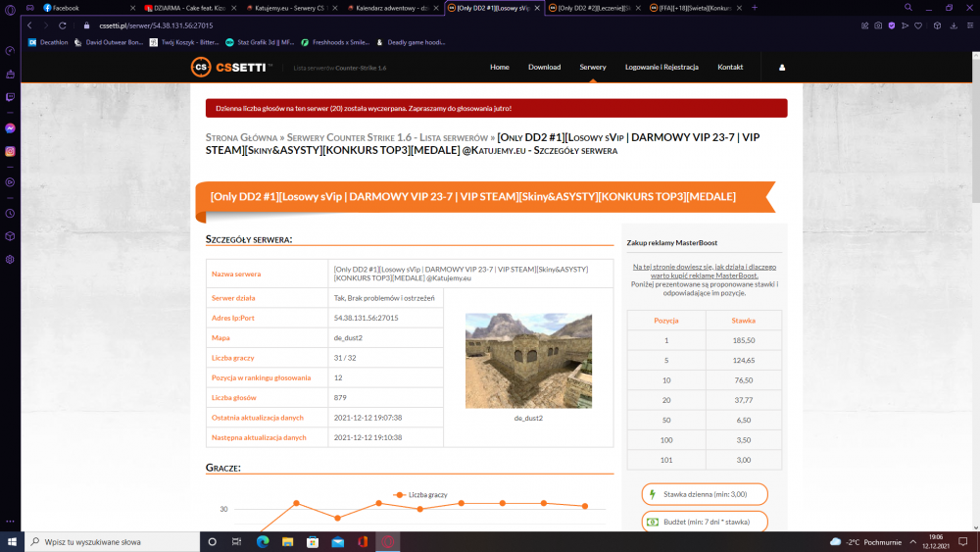This screenshot has height=552, width=980.
Task: Click the Windows search box
Action: point(113,542)
